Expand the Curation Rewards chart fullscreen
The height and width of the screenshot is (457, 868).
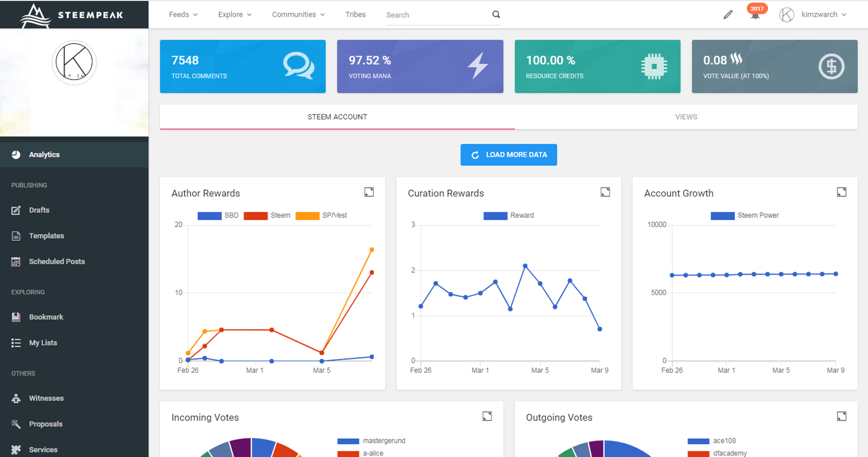tap(605, 192)
